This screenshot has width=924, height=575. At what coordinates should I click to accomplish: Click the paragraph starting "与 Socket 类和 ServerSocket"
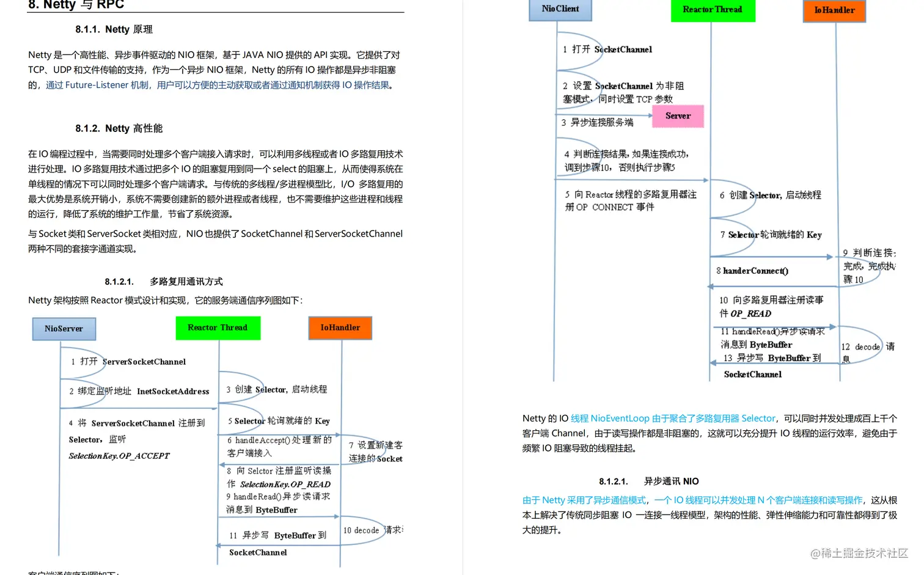click(x=215, y=241)
